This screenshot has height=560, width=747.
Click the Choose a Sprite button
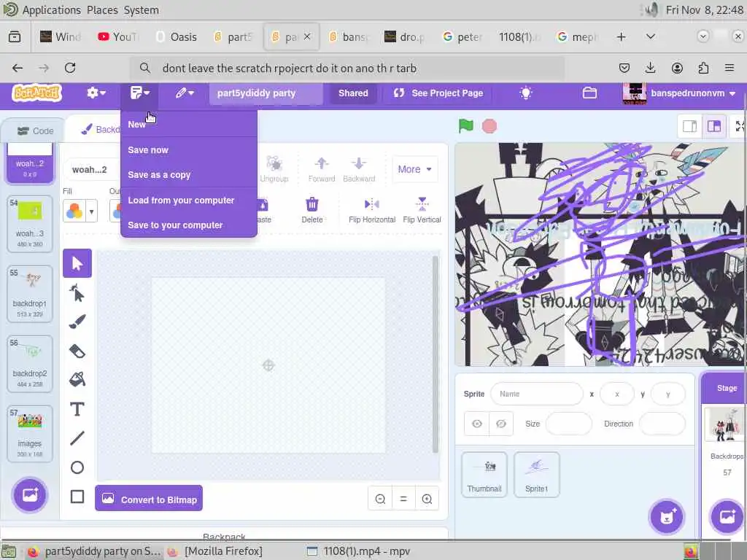(x=667, y=517)
